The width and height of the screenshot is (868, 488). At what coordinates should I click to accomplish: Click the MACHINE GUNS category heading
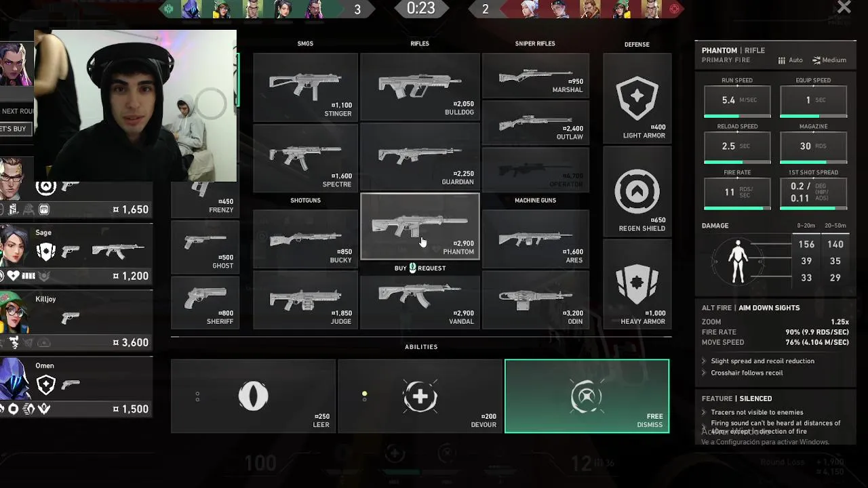(535, 201)
